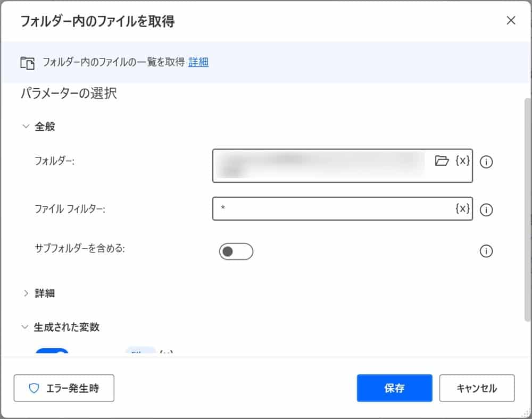This screenshot has height=419, width=532.
Task: Click the キャンセル button
Action: pyautogui.click(x=476, y=388)
